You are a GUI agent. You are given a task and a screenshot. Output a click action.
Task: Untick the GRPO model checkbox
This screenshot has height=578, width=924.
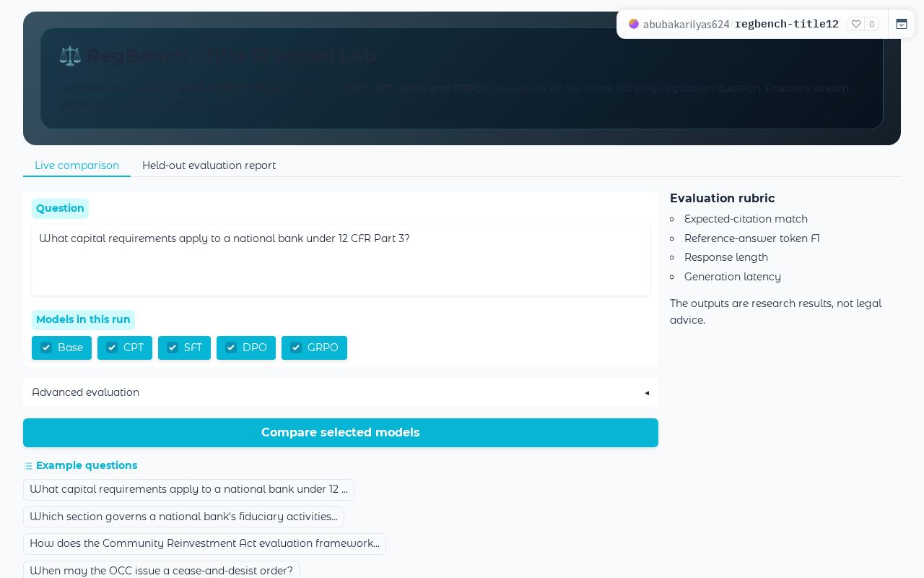point(296,348)
